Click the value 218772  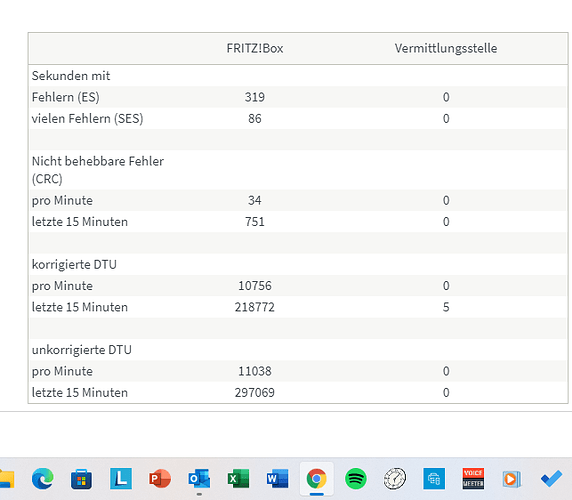(x=255, y=307)
